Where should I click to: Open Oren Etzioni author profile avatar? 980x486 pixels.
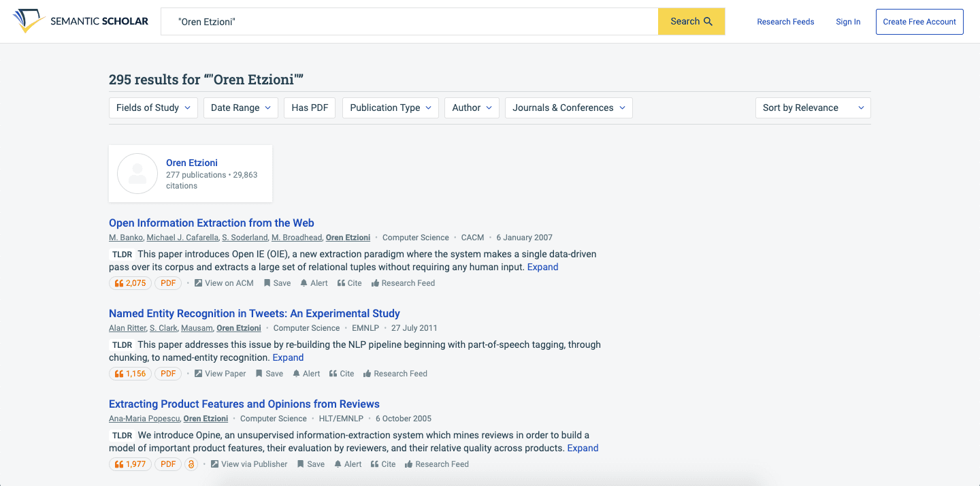[137, 174]
